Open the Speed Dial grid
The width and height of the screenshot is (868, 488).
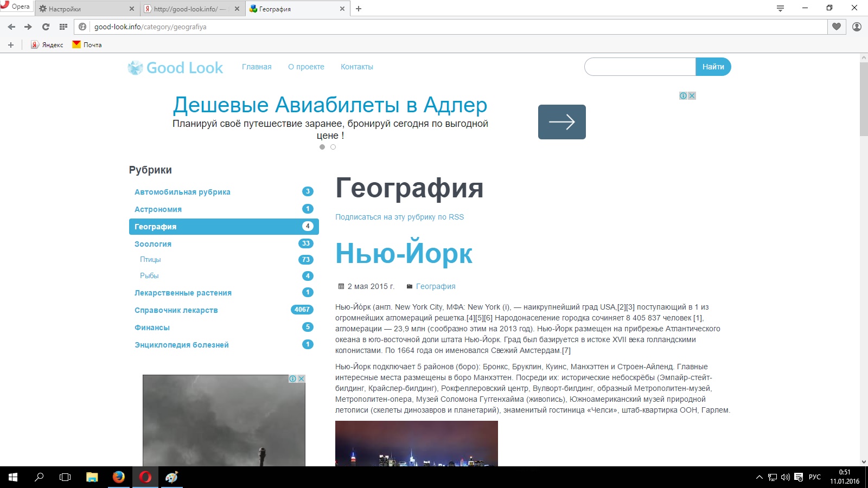click(63, 27)
